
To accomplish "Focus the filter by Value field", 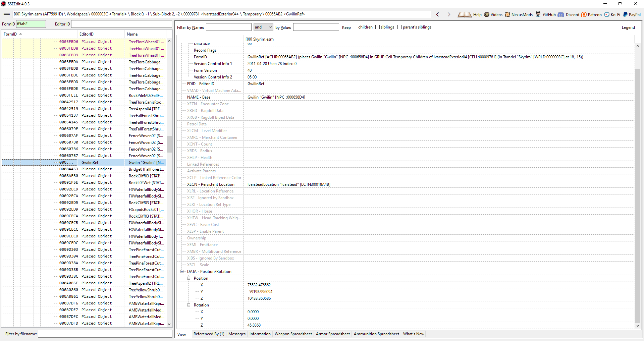I will click(316, 27).
